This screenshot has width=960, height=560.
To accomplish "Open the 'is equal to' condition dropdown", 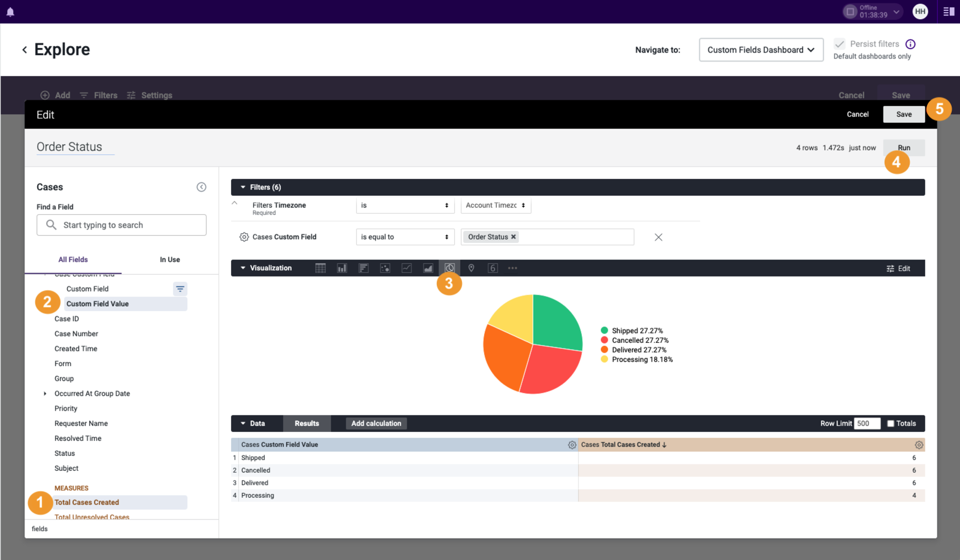I will coord(405,237).
